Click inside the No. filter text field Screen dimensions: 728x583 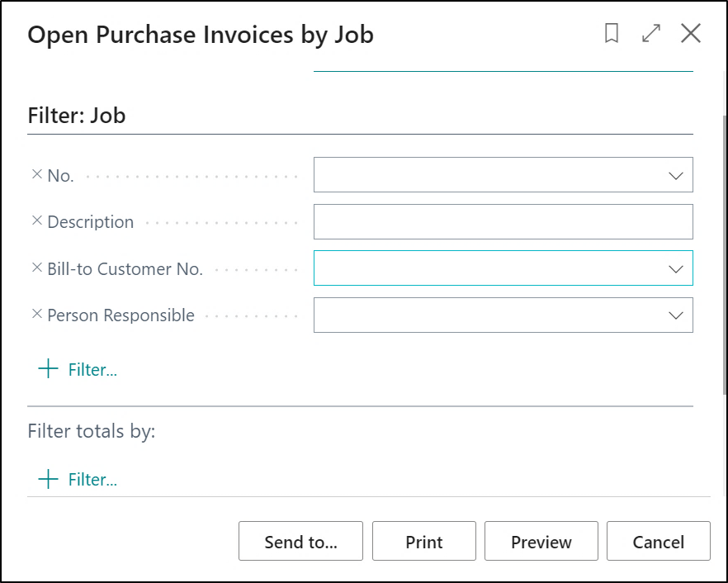[487, 176]
